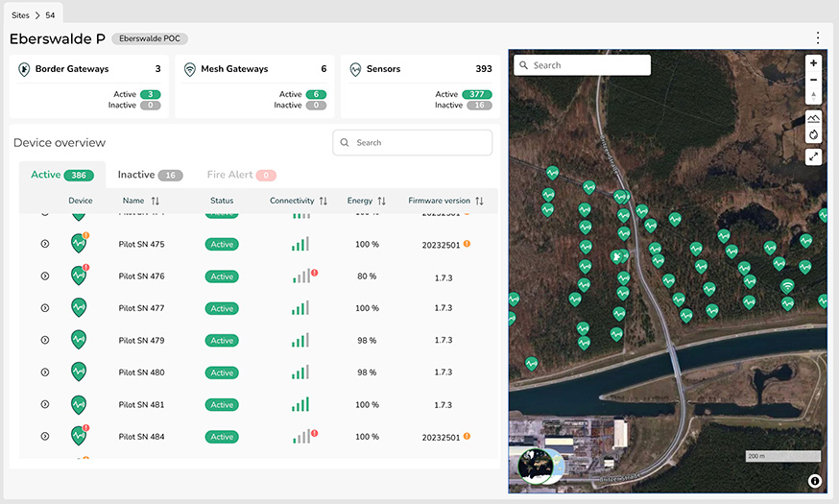839x504 pixels.
Task: Click breadcrumb item 54
Action: [x=50, y=15]
